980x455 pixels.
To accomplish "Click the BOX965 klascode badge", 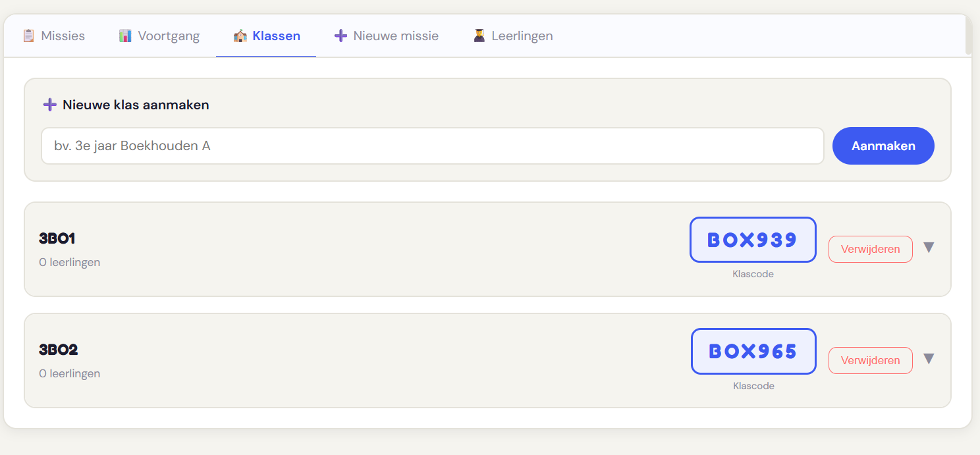I will click(x=753, y=351).
